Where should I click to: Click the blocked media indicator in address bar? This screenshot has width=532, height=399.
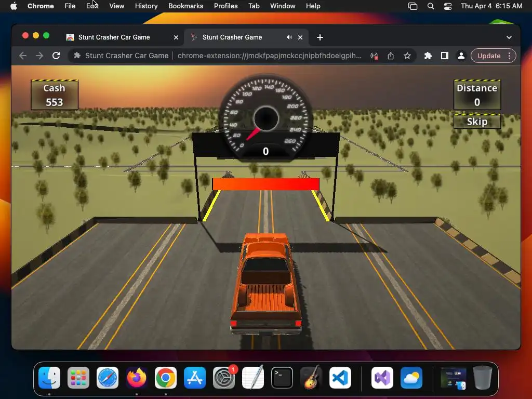(x=374, y=56)
